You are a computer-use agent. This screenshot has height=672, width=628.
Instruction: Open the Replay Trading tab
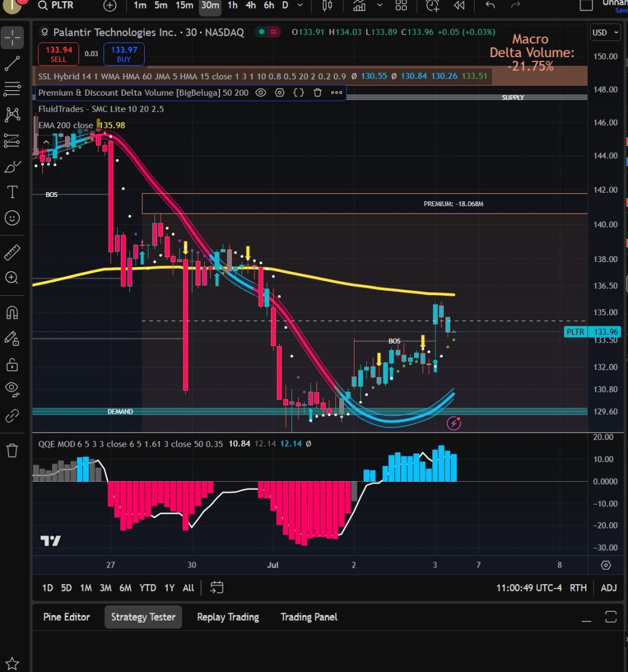(x=228, y=617)
